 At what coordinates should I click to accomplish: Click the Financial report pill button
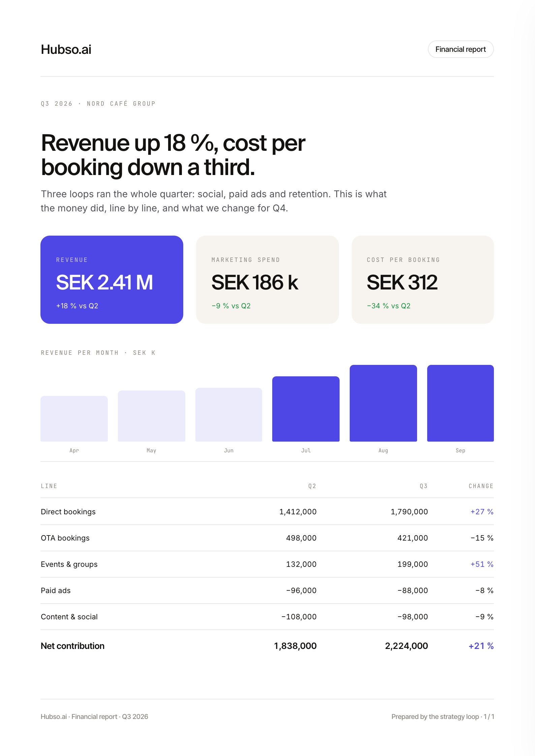(x=461, y=49)
